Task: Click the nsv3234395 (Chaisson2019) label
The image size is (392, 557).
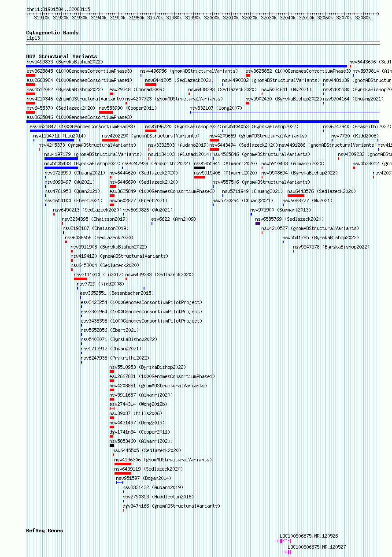Action: point(95,219)
